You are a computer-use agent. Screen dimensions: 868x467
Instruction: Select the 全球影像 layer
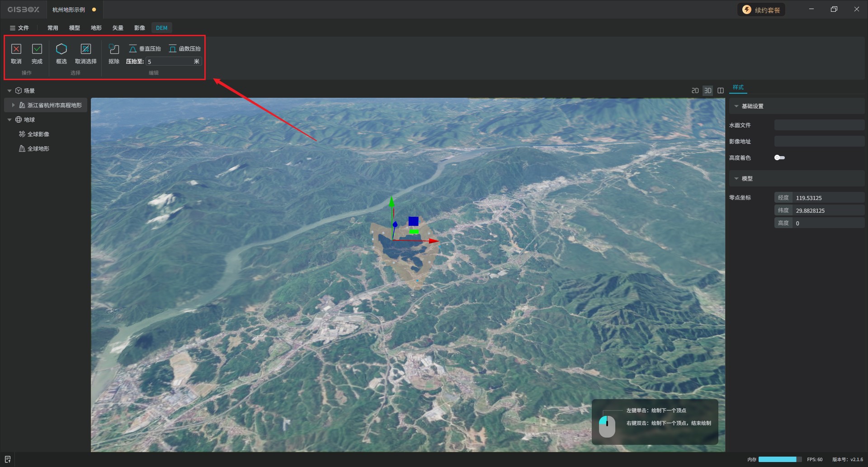(x=38, y=134)
